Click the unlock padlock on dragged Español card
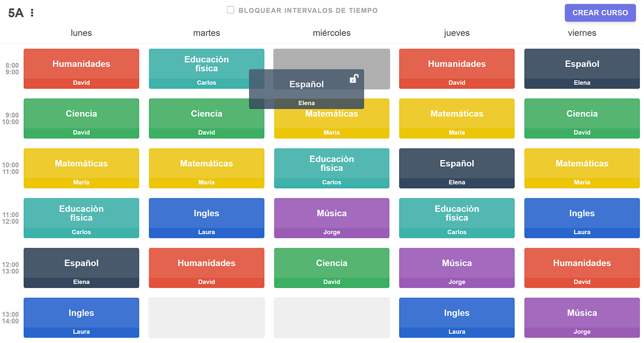The image size is (644, 343). click(x=354, y=79)
